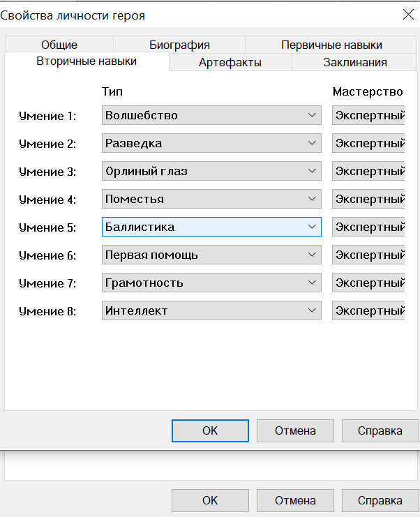Switch to Первичные навыки tab
The width and height of the screenshot is (420, 517).
[x=331, y=45]
